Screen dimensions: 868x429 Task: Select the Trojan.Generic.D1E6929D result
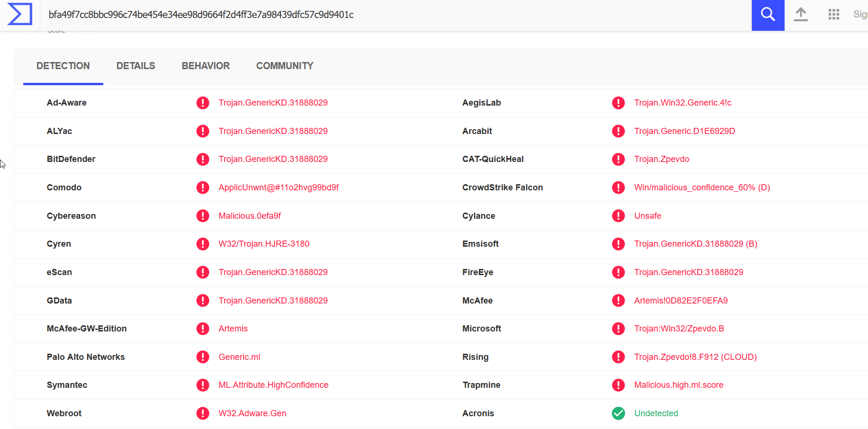coord(685,131)
